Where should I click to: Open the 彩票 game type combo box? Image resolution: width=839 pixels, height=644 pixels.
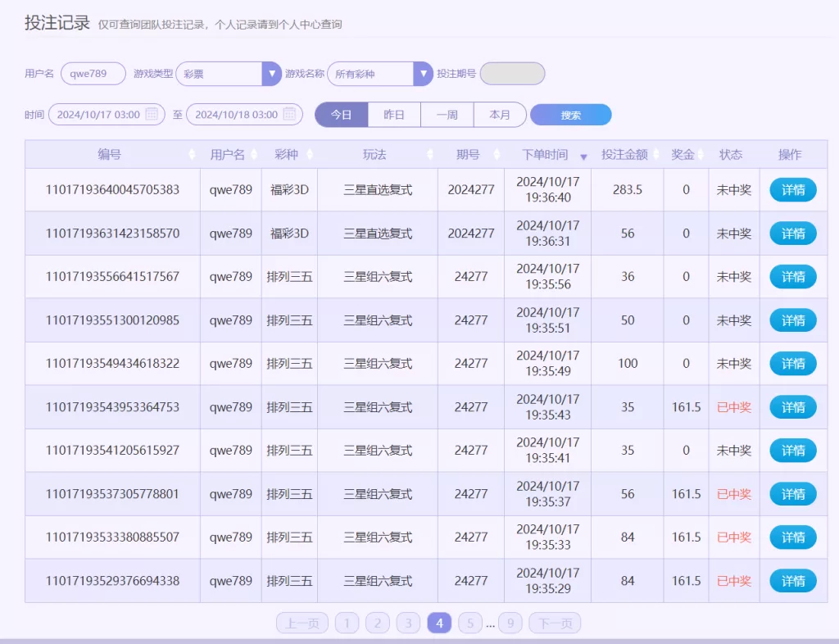[x=229, y=74]
